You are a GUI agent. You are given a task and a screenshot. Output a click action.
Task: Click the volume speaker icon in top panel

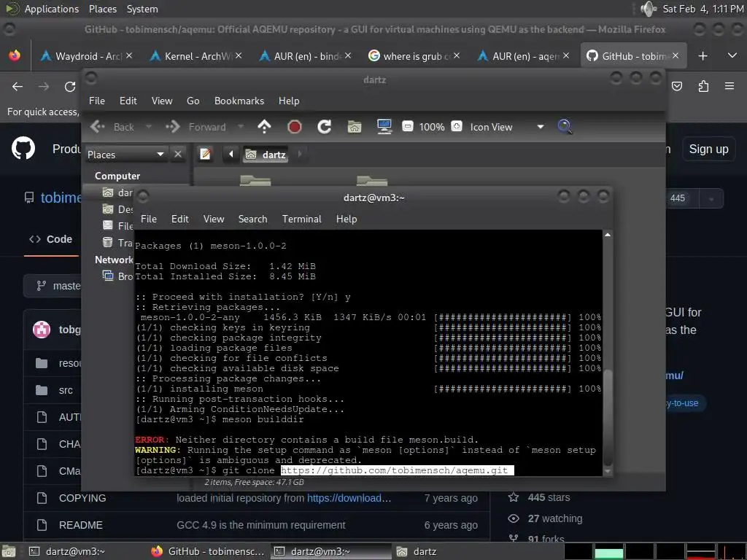(649, 9)
